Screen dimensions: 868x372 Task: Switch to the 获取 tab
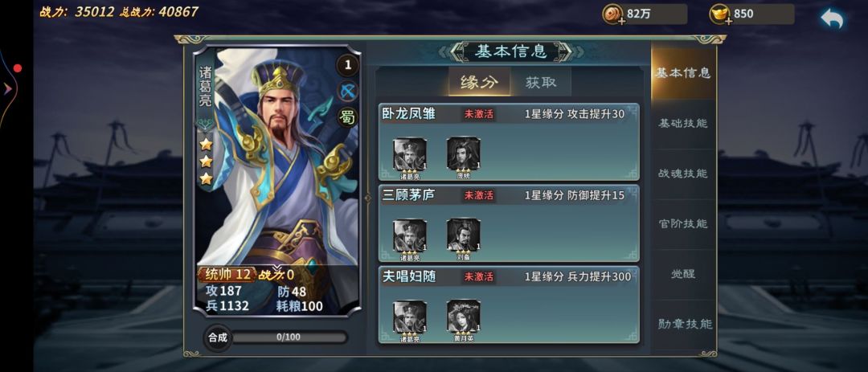tap(541, 83)
